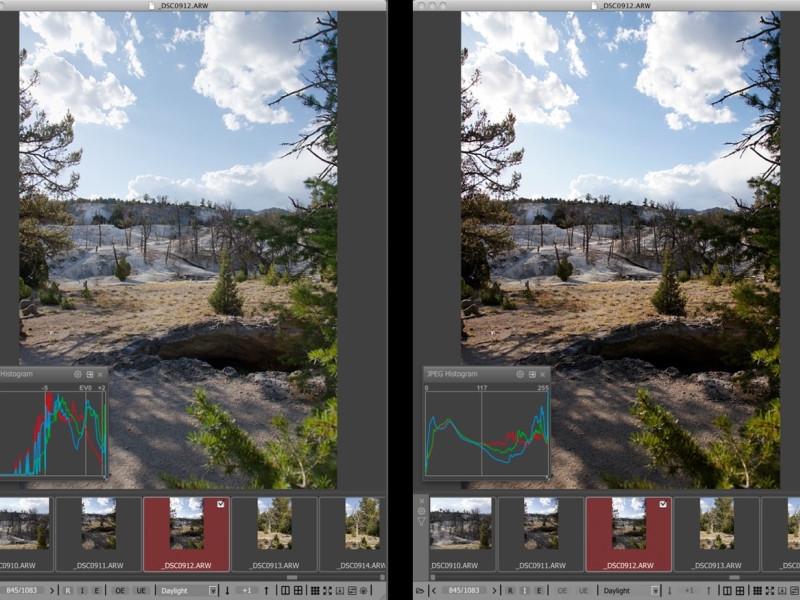Select _DSC0914.ARW thumbnail in left filmstrip

point(353,534)
